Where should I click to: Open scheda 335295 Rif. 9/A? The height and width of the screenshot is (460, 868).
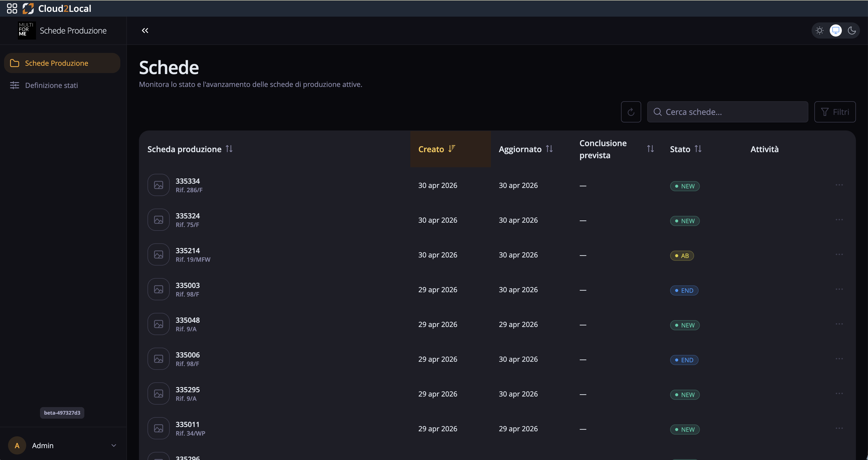(x=188, y=393)
